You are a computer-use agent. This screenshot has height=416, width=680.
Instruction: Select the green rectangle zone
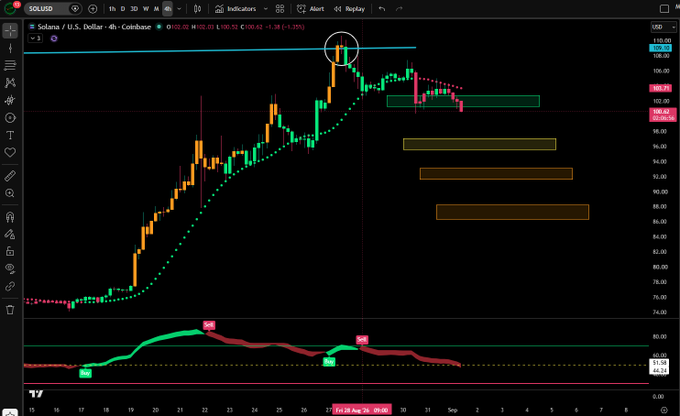click(x=463, y=101)
